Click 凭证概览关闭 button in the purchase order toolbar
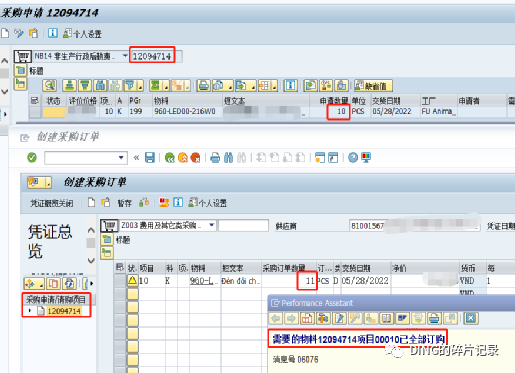Screen dimensions: 515x373 click(x=52, y=203)
